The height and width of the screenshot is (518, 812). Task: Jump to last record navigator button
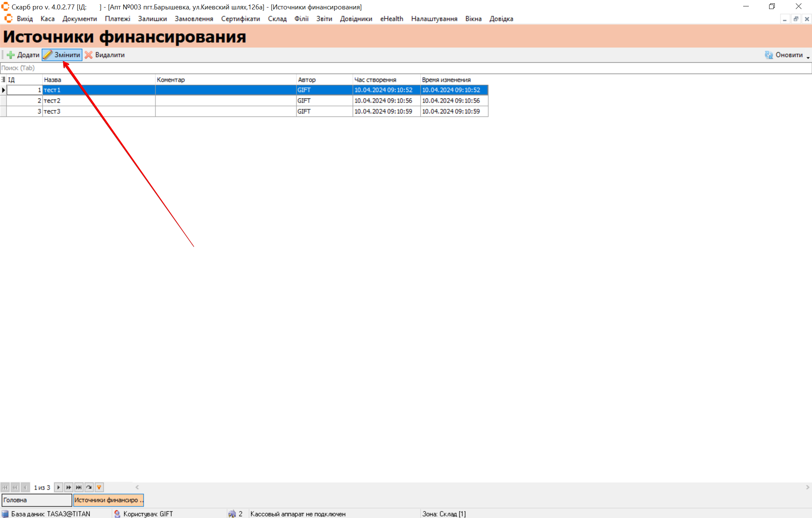coord(79,487)
